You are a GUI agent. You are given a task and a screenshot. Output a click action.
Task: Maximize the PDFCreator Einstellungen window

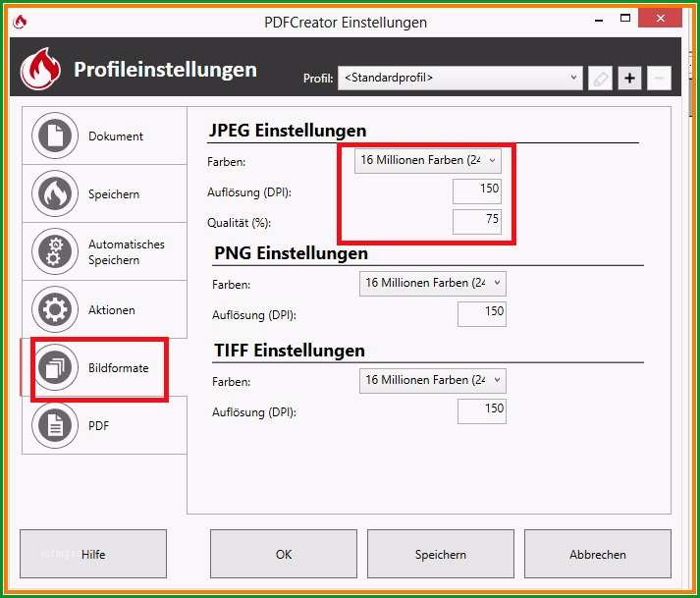pos(625,19)
